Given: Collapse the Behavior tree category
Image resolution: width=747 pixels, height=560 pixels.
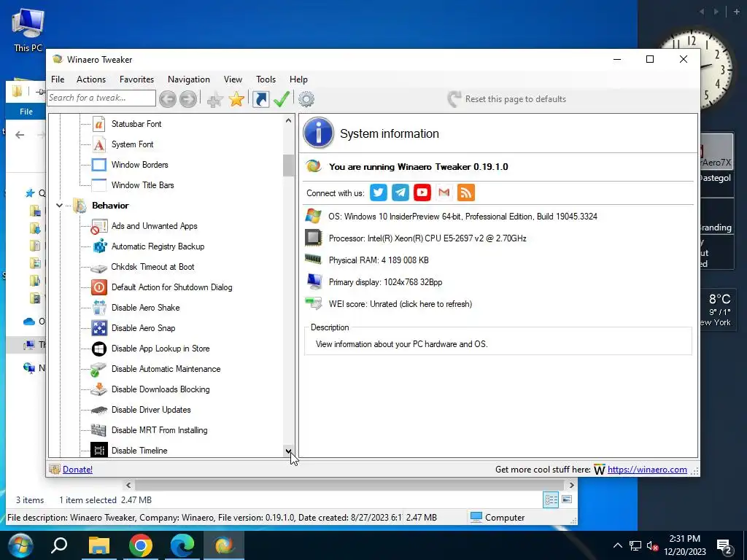Looking at the screenshot, I should [x=59, y=206].
